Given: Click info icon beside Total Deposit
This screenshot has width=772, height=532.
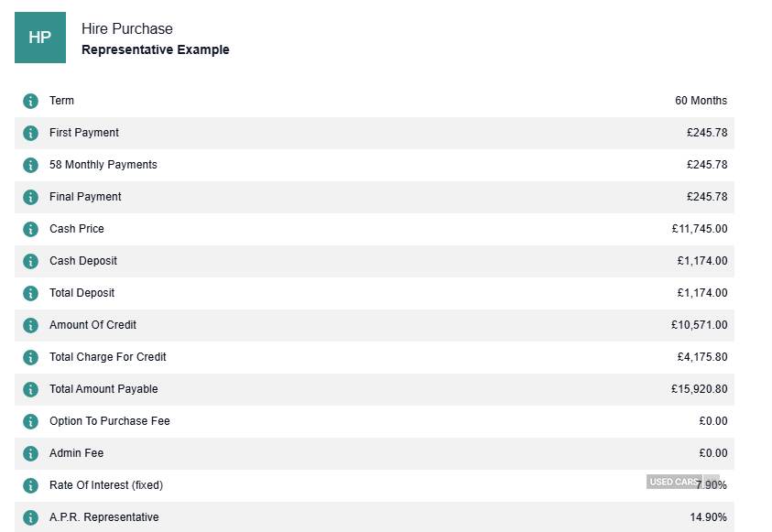Looking at the screenshot, I should (x=30, y=293).
